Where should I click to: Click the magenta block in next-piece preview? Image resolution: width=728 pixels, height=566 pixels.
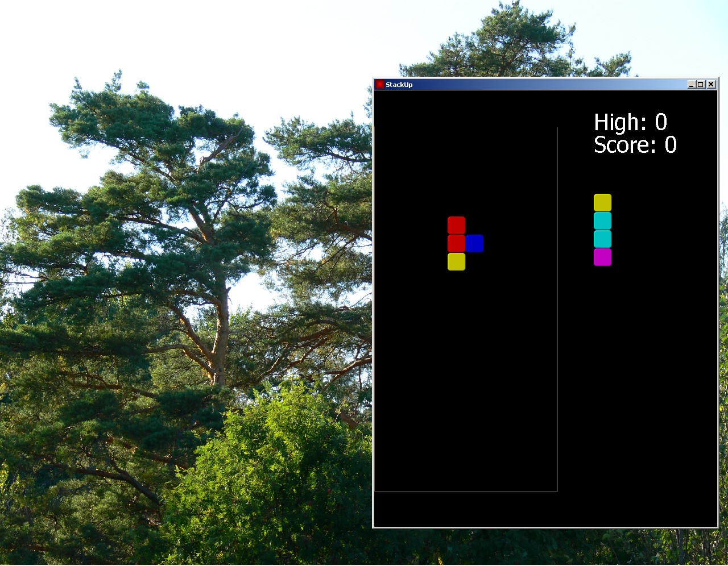tap(602, 257)
